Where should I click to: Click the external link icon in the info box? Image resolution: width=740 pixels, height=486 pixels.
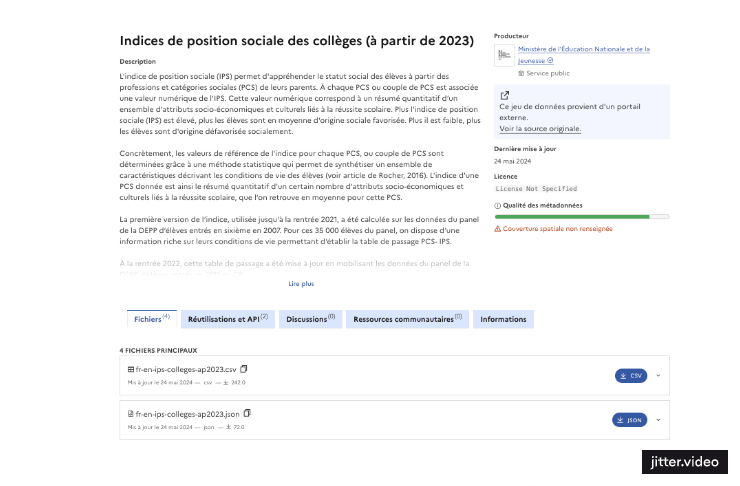pos(504,97)
